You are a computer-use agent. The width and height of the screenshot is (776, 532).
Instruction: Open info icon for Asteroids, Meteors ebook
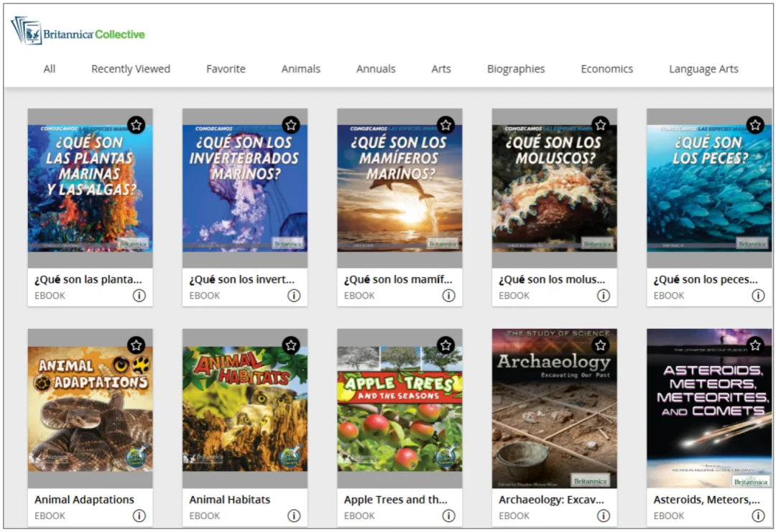click(x=758, y=515)
